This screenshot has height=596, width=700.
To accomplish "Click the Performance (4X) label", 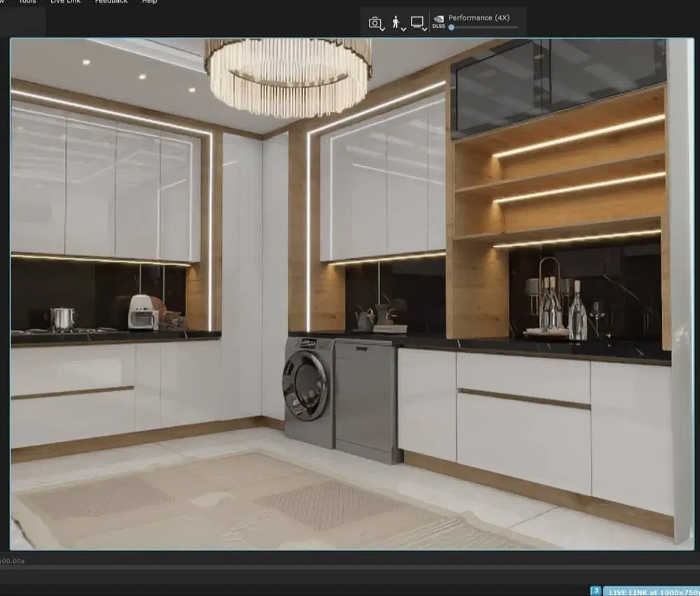I will pos(479,18).
